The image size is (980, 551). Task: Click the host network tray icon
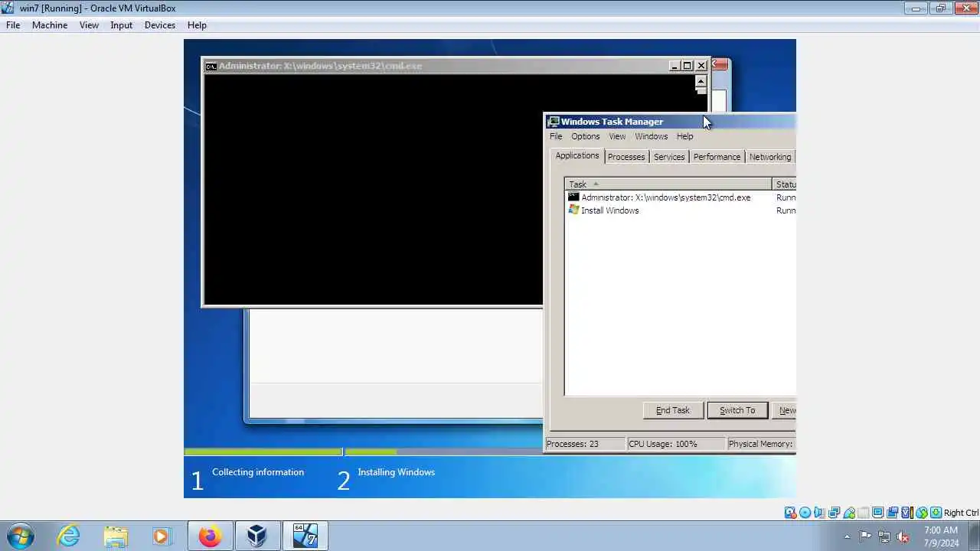884,536
